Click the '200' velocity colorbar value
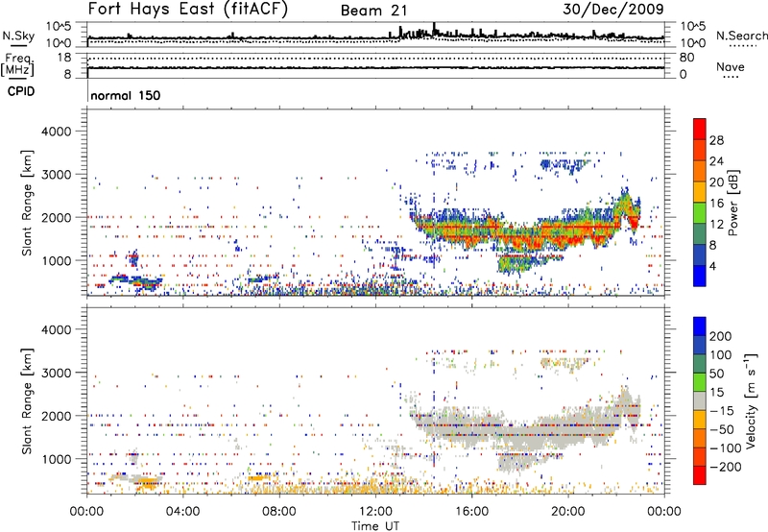 click(x=721, y=336)
